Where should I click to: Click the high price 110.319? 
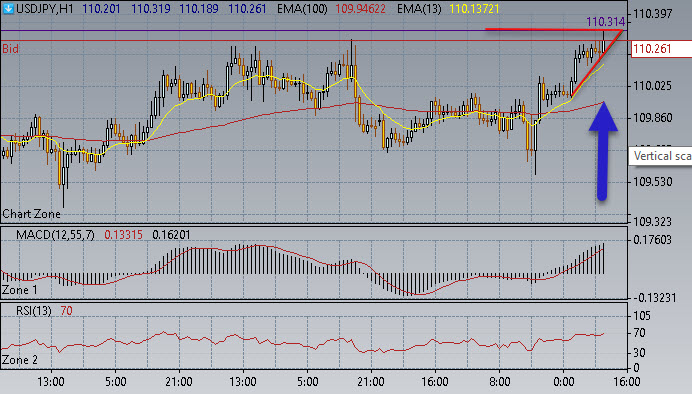pos(150,8)
